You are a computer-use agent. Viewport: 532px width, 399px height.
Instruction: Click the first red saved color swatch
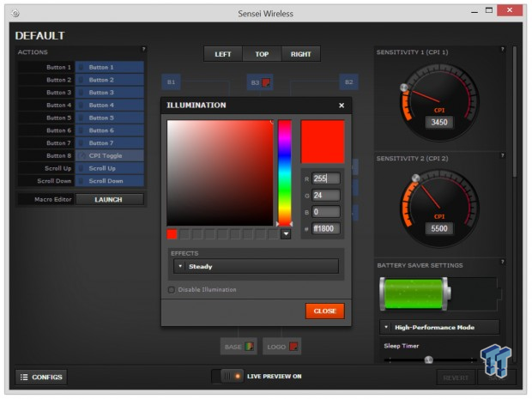coord(172,234)
